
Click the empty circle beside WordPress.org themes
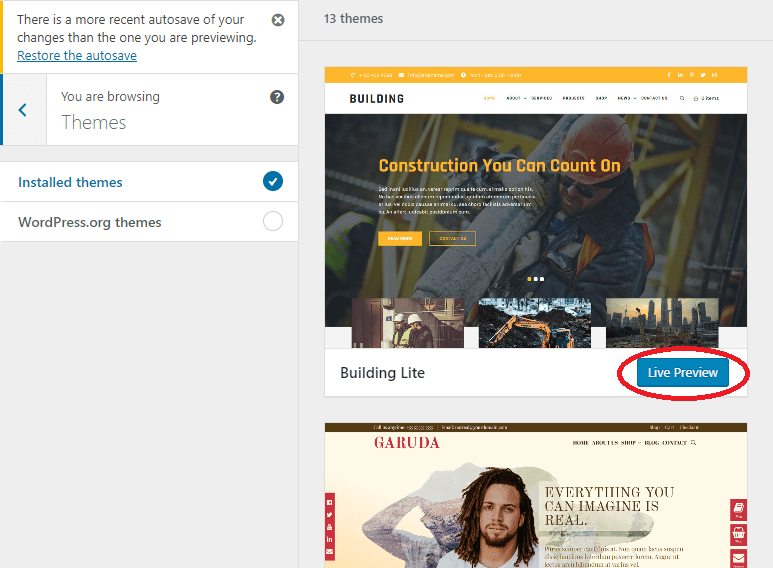273,221
